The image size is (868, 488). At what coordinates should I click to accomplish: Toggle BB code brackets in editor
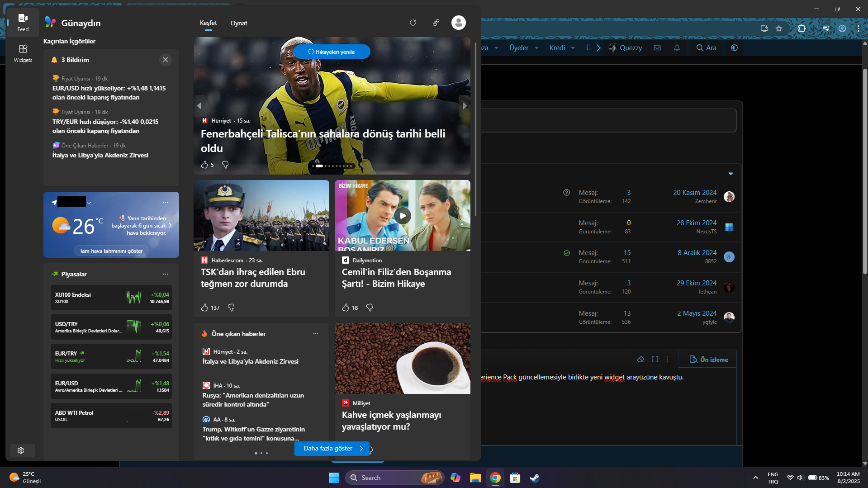(655, 360)
